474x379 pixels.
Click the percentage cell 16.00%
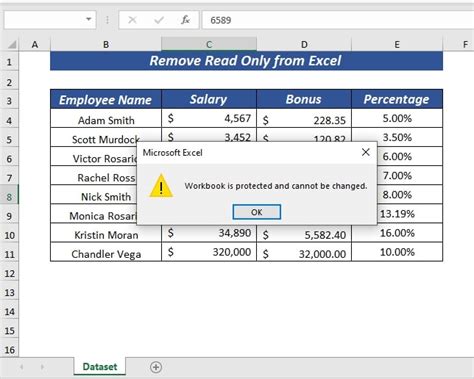click(x=397, y=233)
